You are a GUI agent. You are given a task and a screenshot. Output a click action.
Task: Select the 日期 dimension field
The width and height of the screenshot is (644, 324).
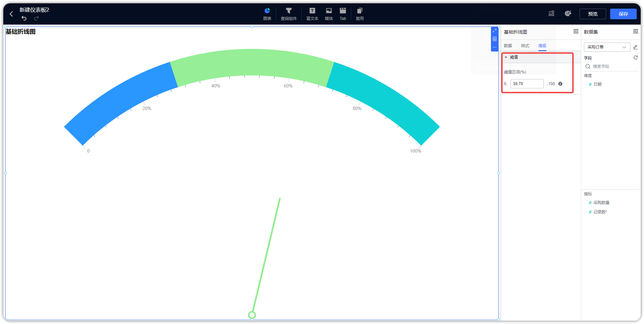[x=598, y=84]
